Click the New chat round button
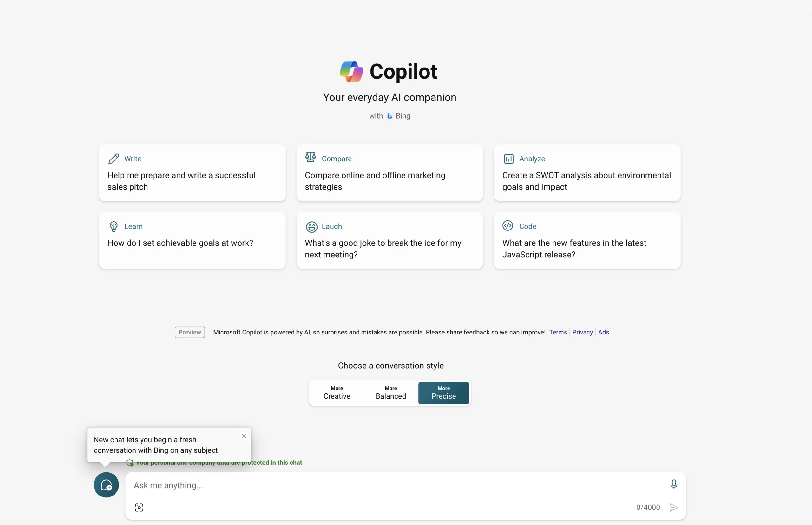Image resolution: width=812 pixels, height=525 pixels. point(106,484)
